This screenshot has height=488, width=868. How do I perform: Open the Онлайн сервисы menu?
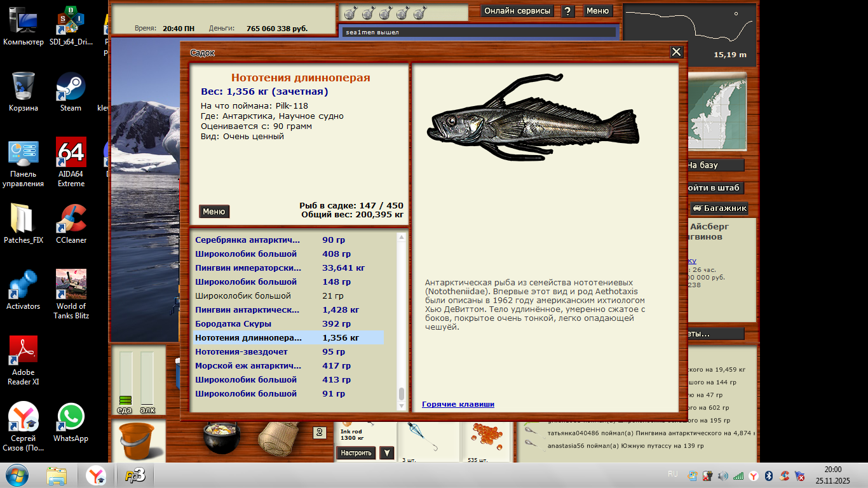coord(517,11)
